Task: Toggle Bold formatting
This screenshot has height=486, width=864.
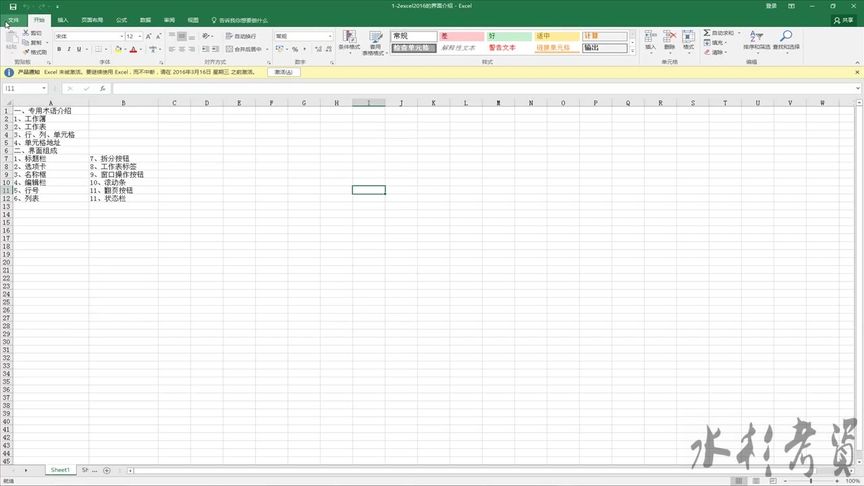Action: point(59,50)
